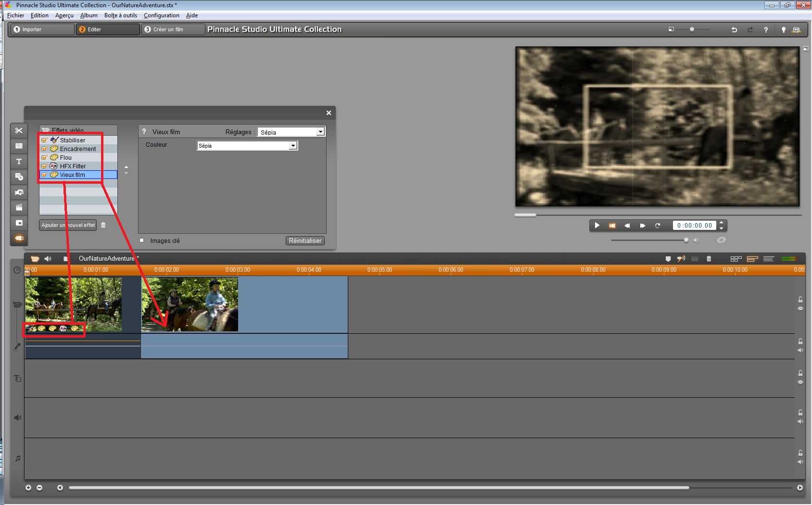Screen dimensions: 812x505
Task: Decrease the timecode with down stepper
Action: [x=721, y=228]
